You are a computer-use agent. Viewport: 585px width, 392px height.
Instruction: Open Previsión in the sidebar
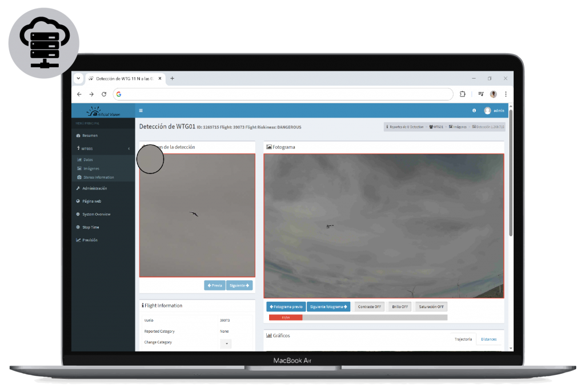pos(90,240)
